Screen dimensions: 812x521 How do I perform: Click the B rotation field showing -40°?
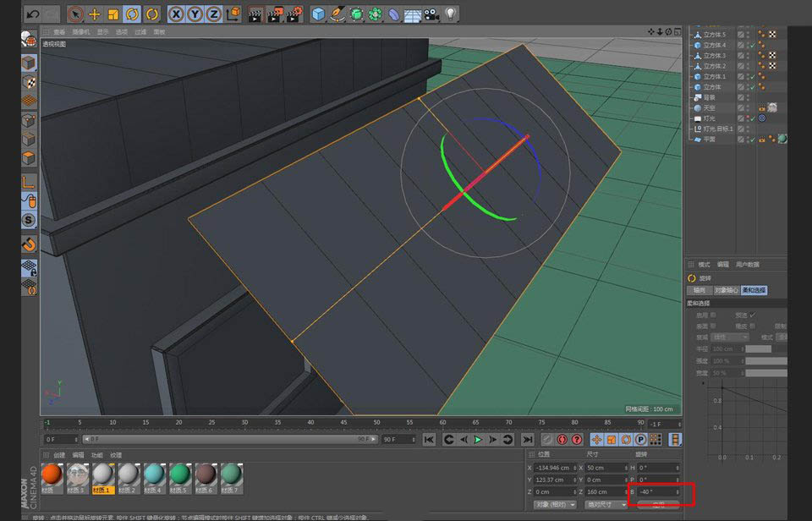point(657,491)
